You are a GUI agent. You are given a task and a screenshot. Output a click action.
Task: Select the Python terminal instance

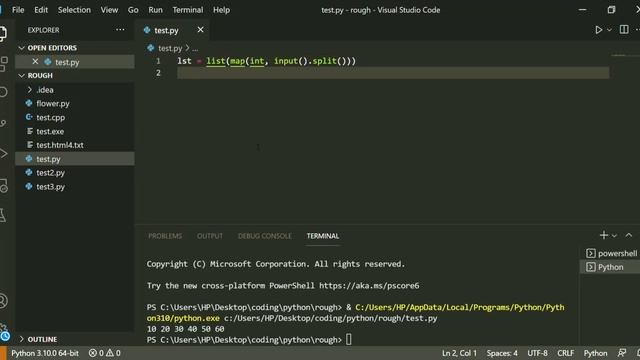click(x=611, y=267)
